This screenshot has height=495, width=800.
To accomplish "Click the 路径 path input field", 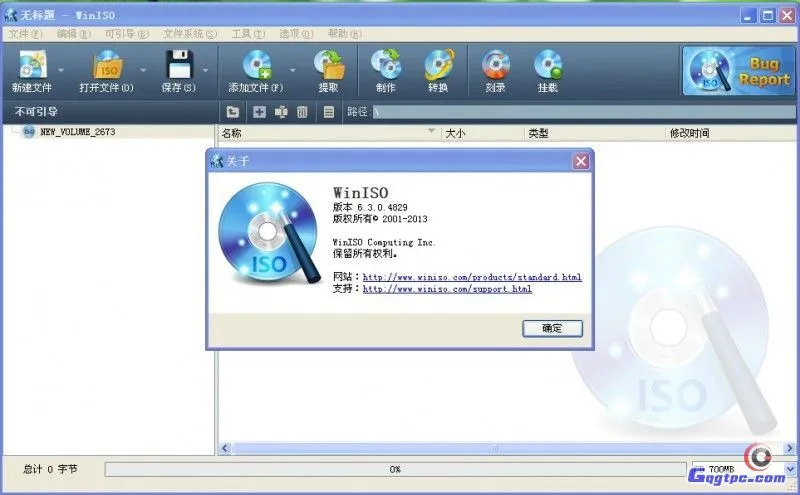I will coord(583,112).
